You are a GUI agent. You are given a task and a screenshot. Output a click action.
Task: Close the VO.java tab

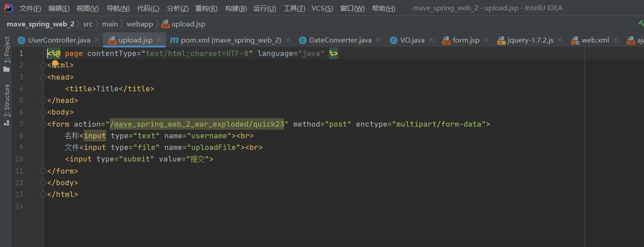431,40
